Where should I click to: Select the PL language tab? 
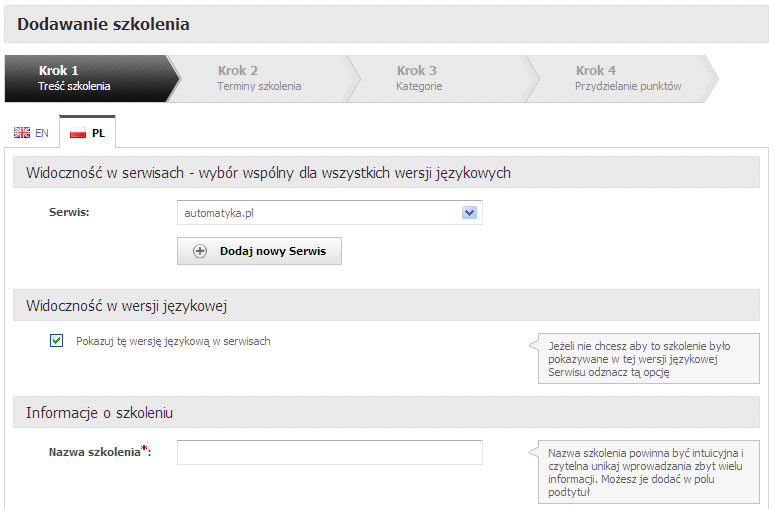(87, 132)
